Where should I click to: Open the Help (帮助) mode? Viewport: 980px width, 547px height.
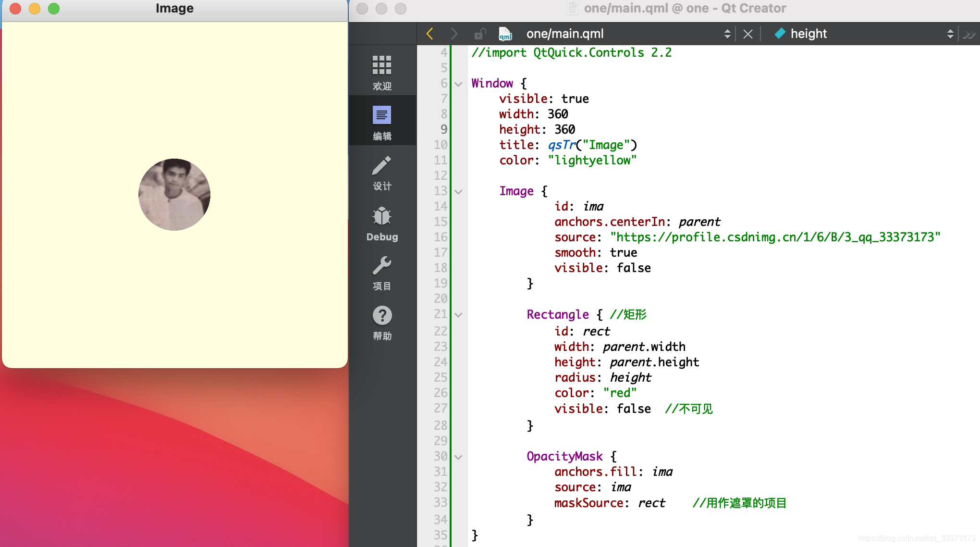pyautogui.click(x=382, y=322)
